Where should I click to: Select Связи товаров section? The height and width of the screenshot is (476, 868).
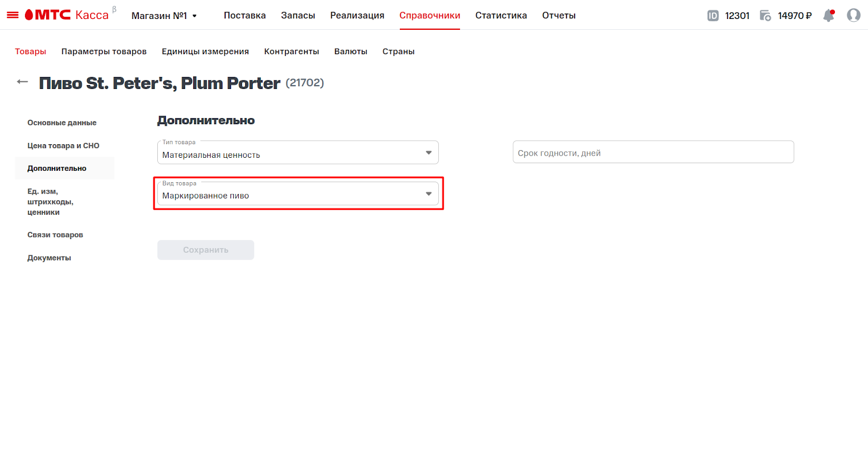[55, 235]
